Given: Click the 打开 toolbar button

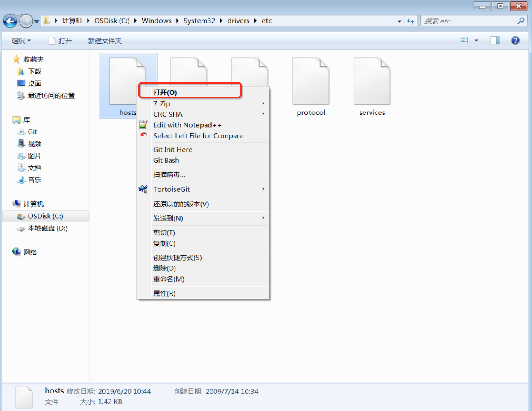Looking at the screenshot, I should click(x=60, y=41).
